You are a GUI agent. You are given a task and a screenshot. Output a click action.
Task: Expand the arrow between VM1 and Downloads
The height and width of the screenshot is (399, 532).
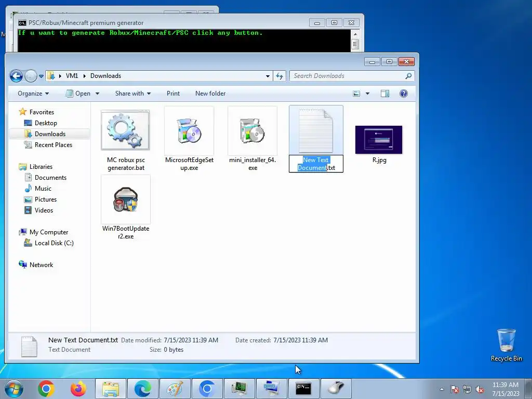tap(85, 76)
